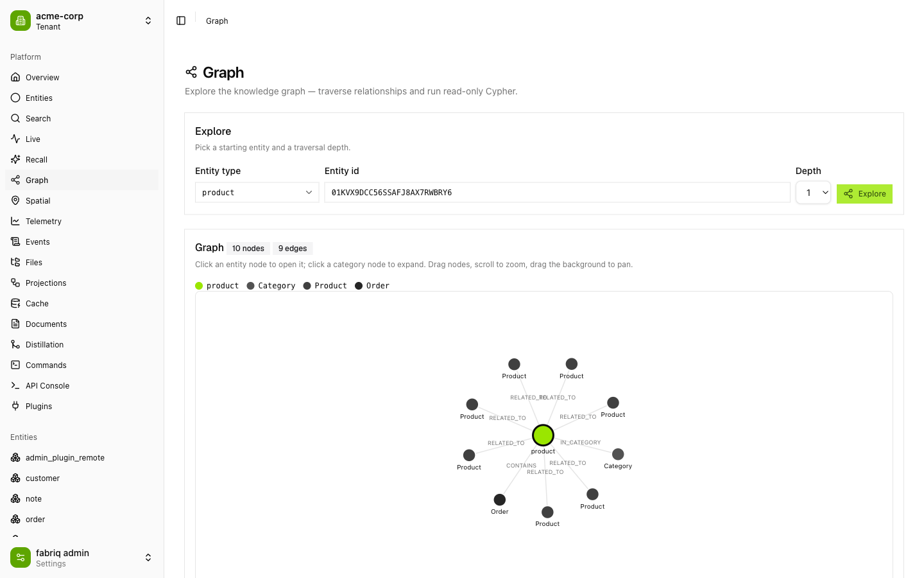Image resolution: width=924 pixels, height=578 pixels.
Task: Open the Spatial page icon
Action: pyautogui.click(x=15, y=200)
